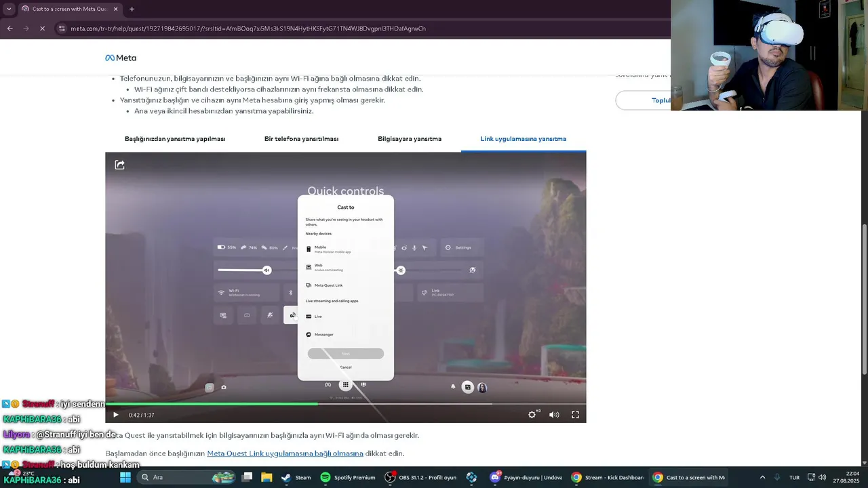This screenshot has height=488, width=868.
Task: Click the partially visible Toplul button
Action: point(644,100)
